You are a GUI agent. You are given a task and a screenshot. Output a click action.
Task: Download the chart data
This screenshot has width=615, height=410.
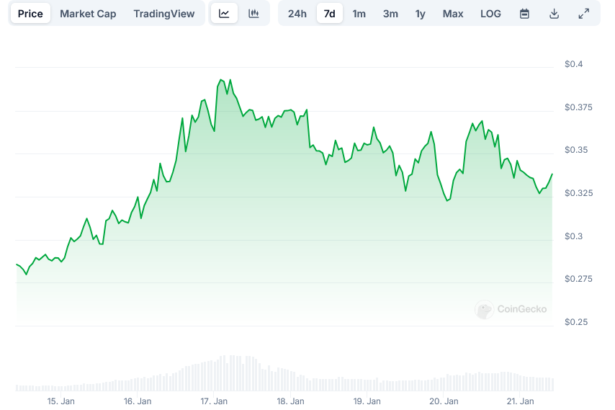coord(554,14)
